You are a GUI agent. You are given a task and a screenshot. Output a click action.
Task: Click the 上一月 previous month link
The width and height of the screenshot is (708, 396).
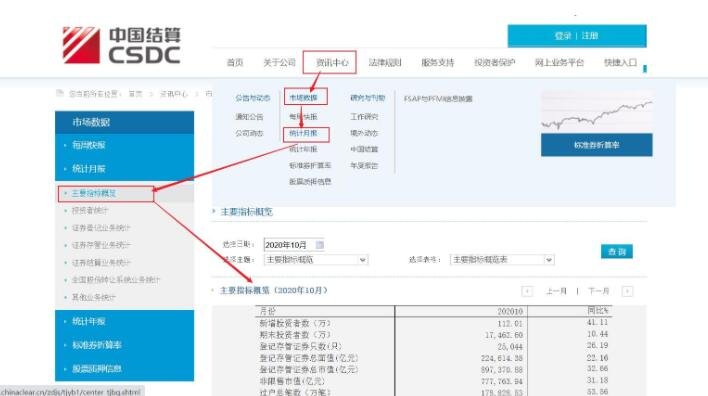(556, 291)
